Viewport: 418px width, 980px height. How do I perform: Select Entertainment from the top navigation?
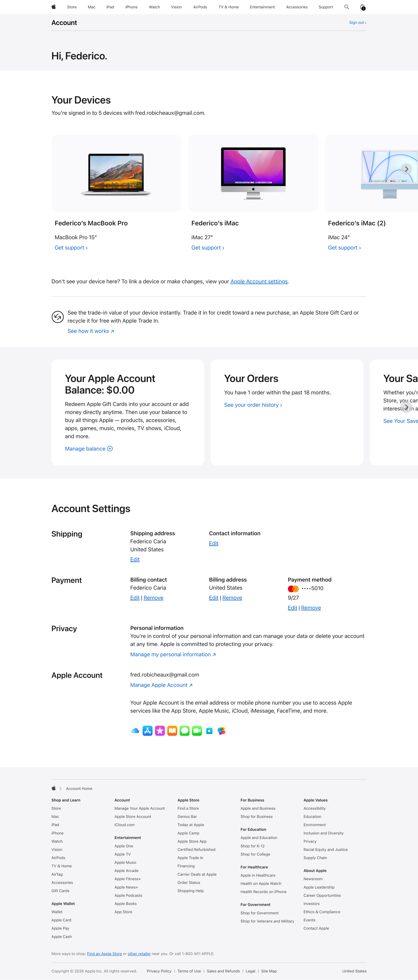point(262,7)
